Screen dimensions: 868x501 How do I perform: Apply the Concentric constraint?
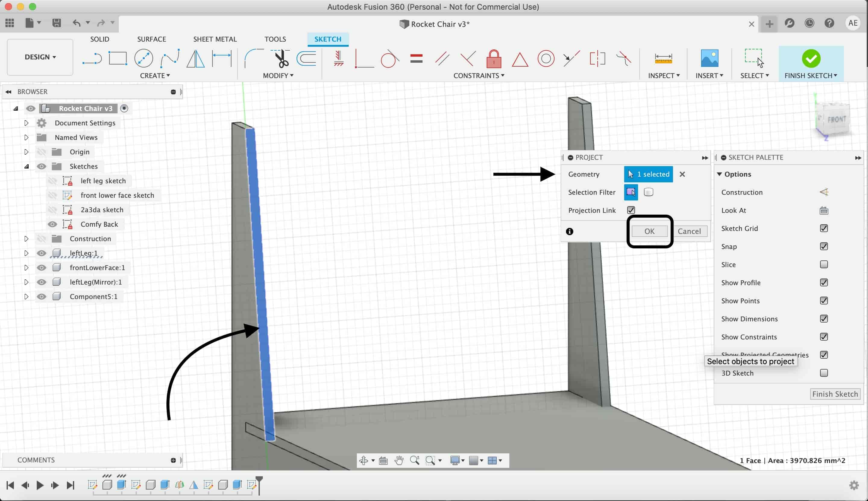coord(546,58)
